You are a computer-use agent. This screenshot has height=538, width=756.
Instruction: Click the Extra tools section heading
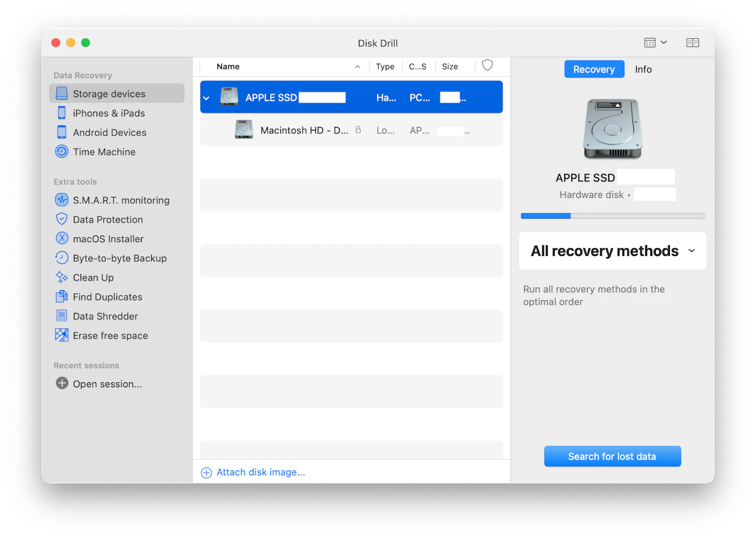75,182
